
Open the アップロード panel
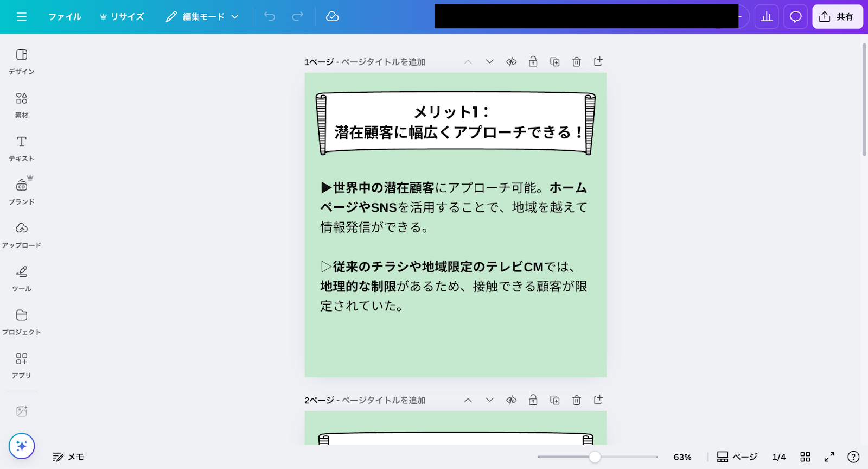(x=22, y=236)
